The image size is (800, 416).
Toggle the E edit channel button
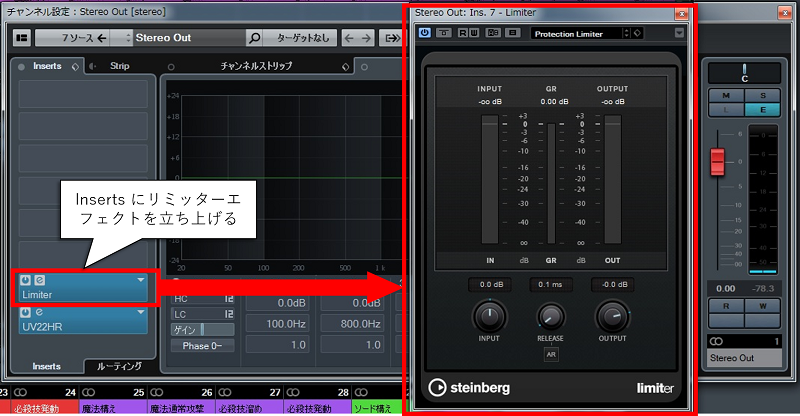(x=763, y=110)
